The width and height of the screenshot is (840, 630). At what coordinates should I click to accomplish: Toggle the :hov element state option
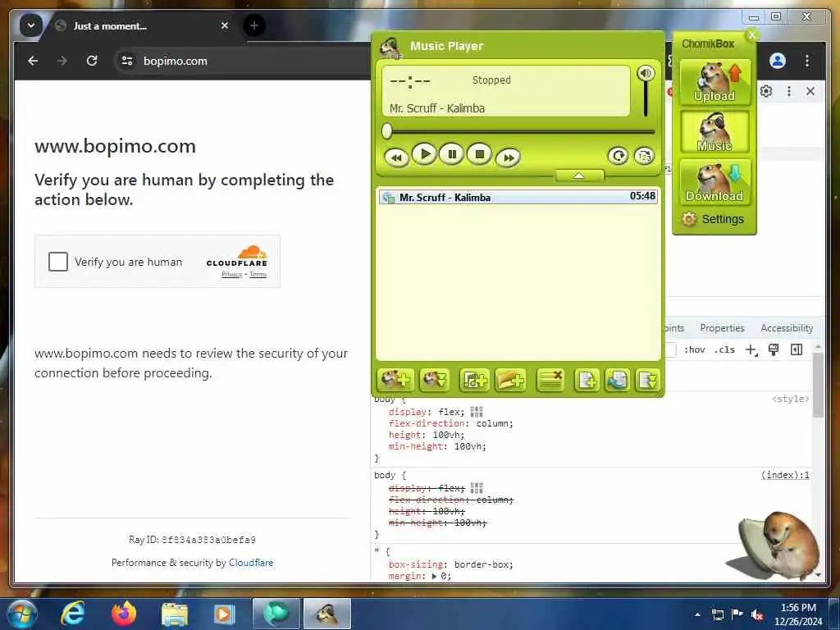point(694,349)
